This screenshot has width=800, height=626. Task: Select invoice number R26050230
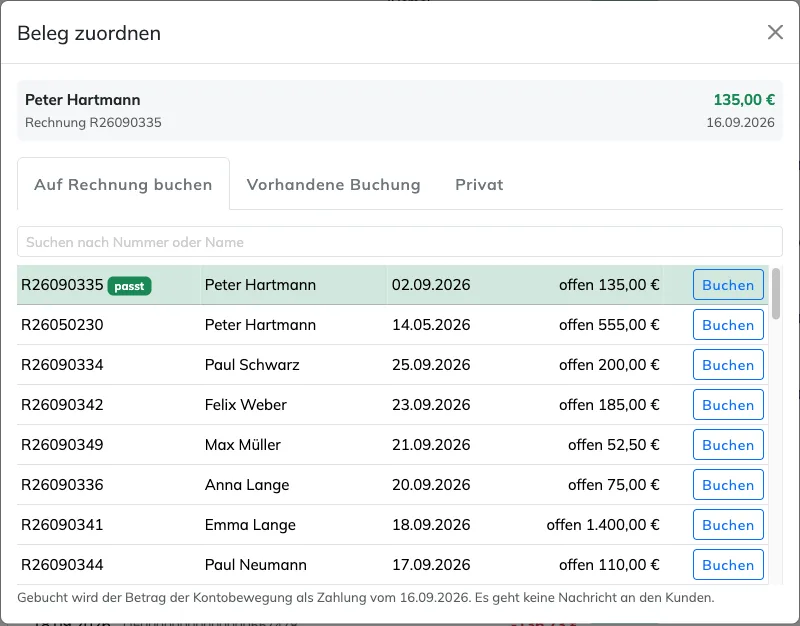coord(62,324)
